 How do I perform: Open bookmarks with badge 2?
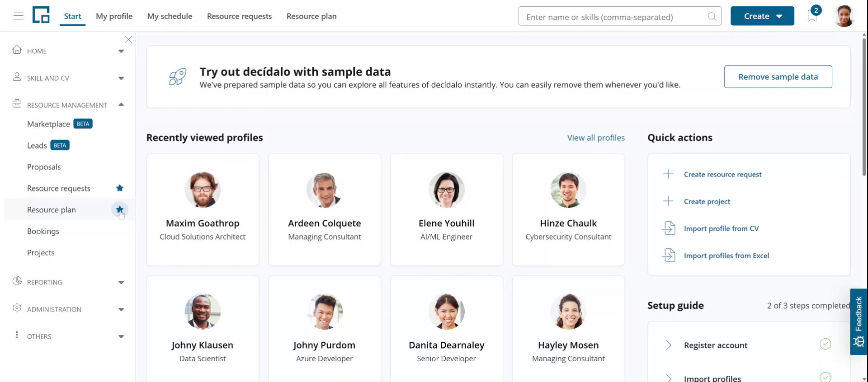(812, 16)
